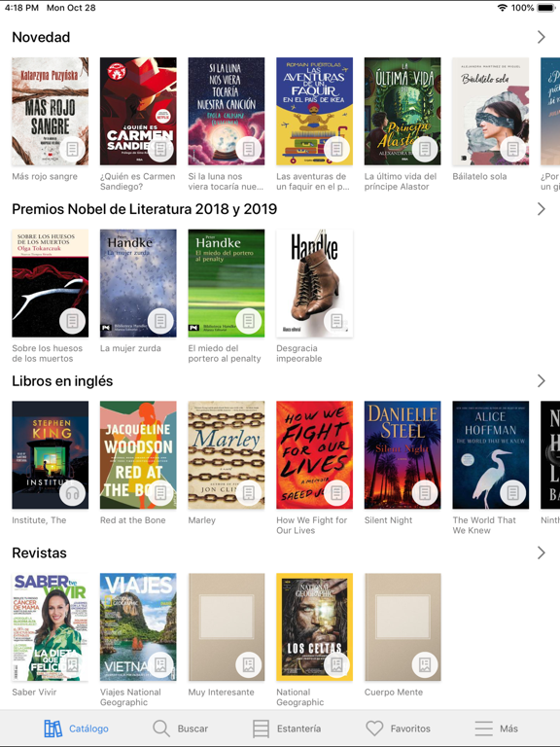Tap the ebook badge on Desgracia impeorable
560x747 pixels.
[x=336, y=322]
